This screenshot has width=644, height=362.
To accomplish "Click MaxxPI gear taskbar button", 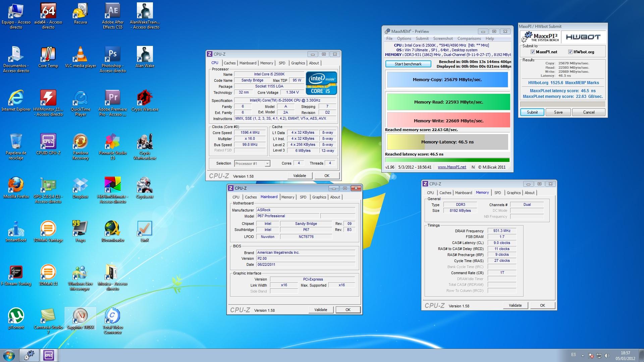I will [29, 355].
